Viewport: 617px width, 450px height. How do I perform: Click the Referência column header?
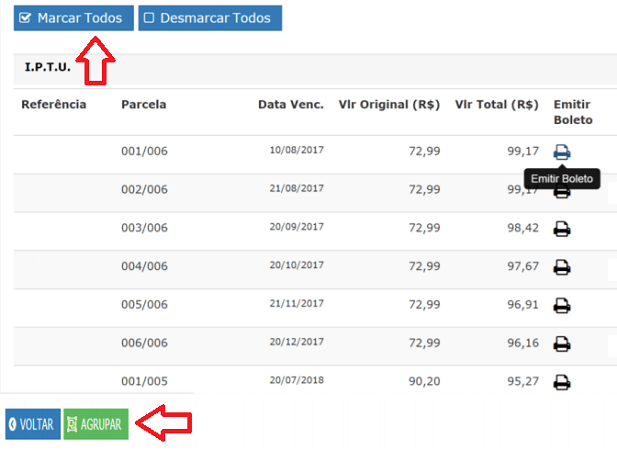coord(54,104)
